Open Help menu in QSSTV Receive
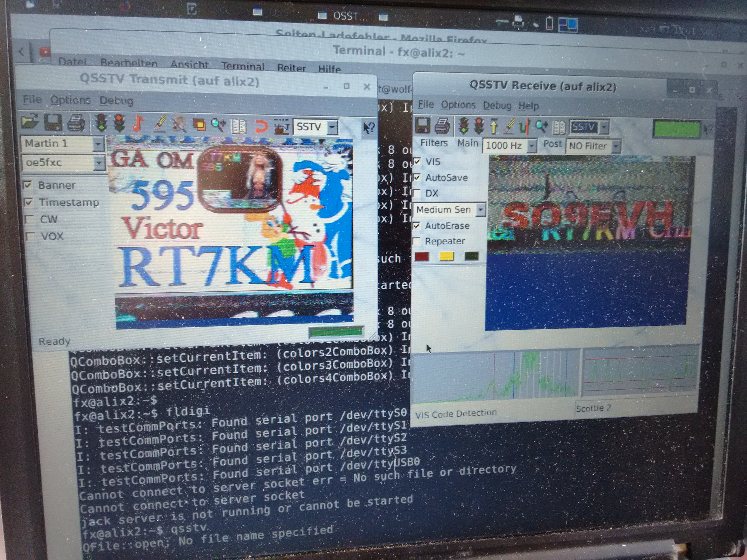Screen dimensions: 747x560 pyautogui.click(x=528, y=106)
